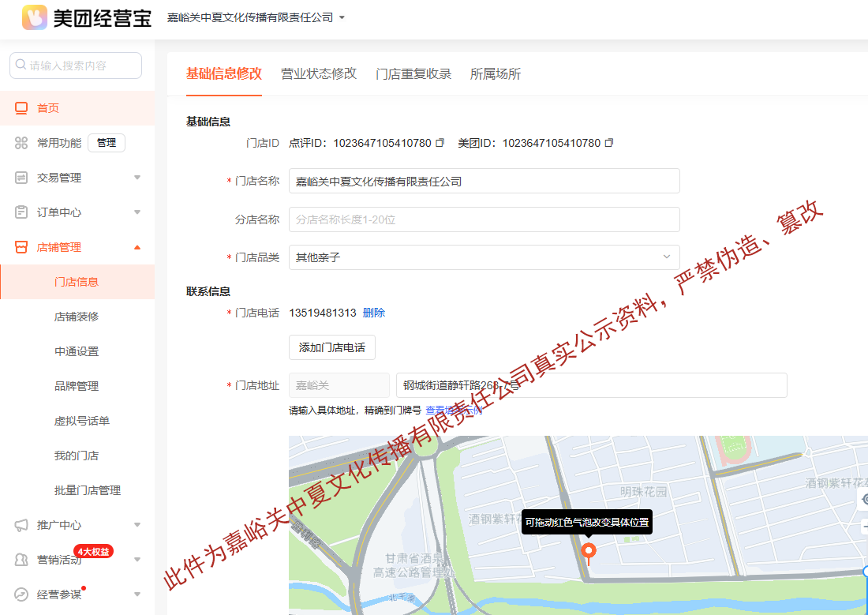
Task: Click the map locate button at right edge
Action: coord(863,499)
